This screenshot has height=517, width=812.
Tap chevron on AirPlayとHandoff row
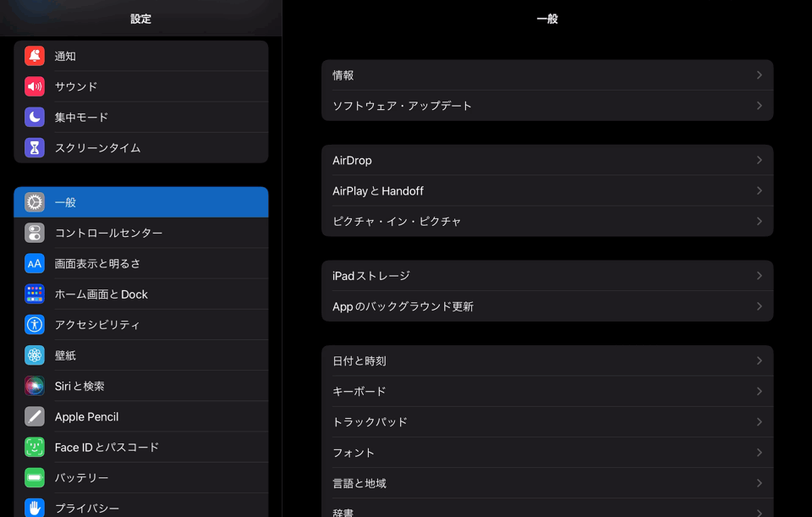pos(760,190)
